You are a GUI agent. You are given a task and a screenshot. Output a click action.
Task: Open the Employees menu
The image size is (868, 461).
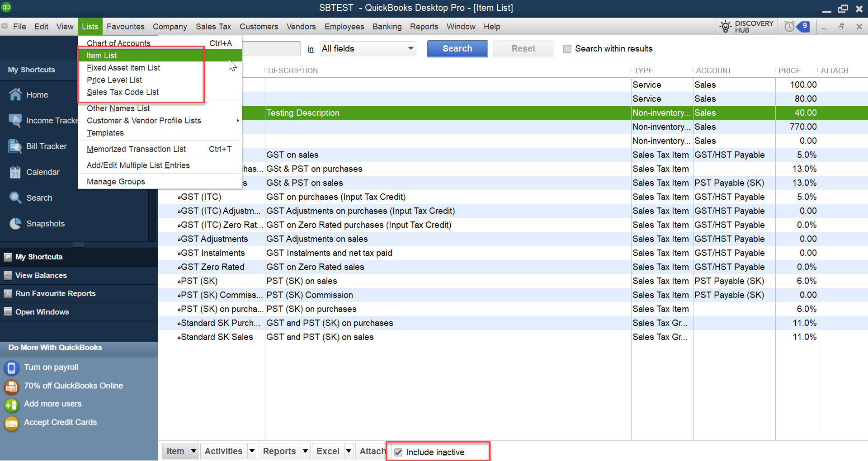(x=344, y=27)
